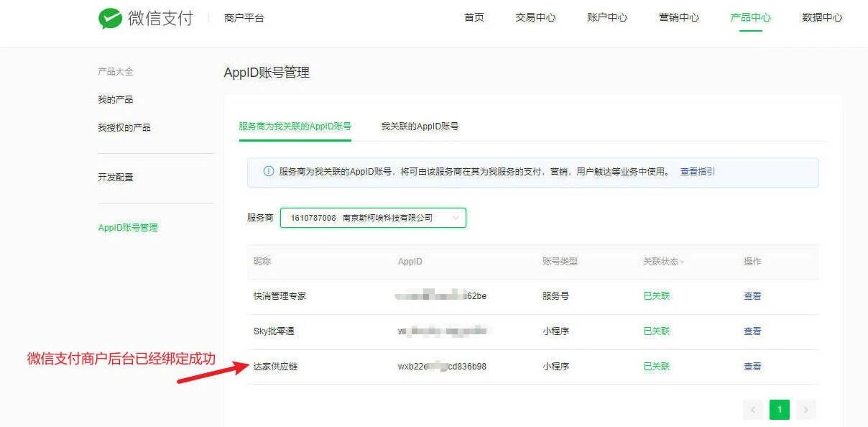This screenshot has height=427, width=868.
Task: Open 产品中心 in the top navigation
Action: 751,17
